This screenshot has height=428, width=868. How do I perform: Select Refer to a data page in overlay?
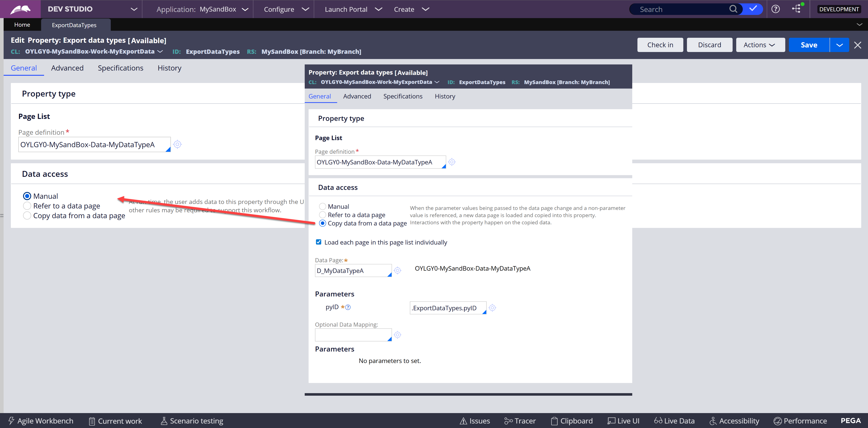[323, 215]
